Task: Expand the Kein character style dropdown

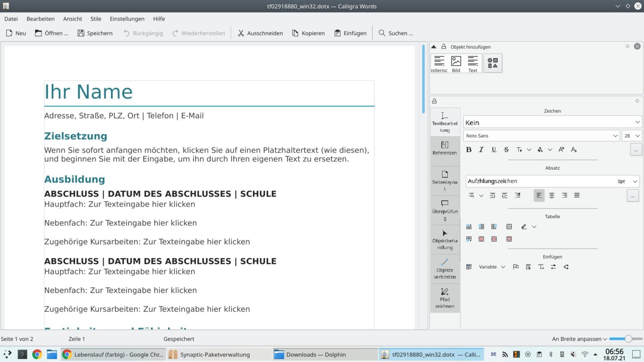Action: [x=637, y=122]
